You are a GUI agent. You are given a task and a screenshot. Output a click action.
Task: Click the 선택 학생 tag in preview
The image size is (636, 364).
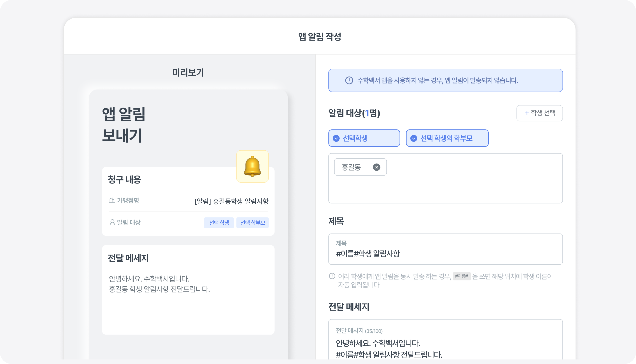coord(219,222)
